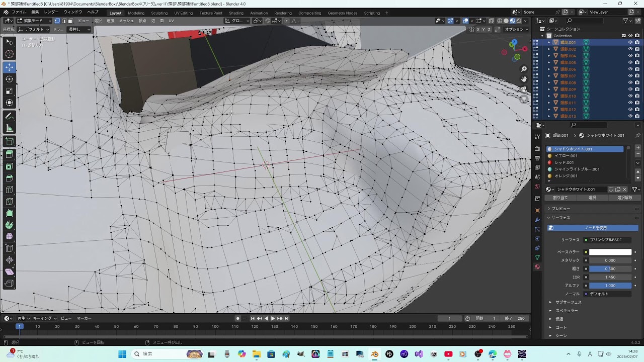Remove material slot with minus button
This screenshot has width=644, height=362.
638,154
